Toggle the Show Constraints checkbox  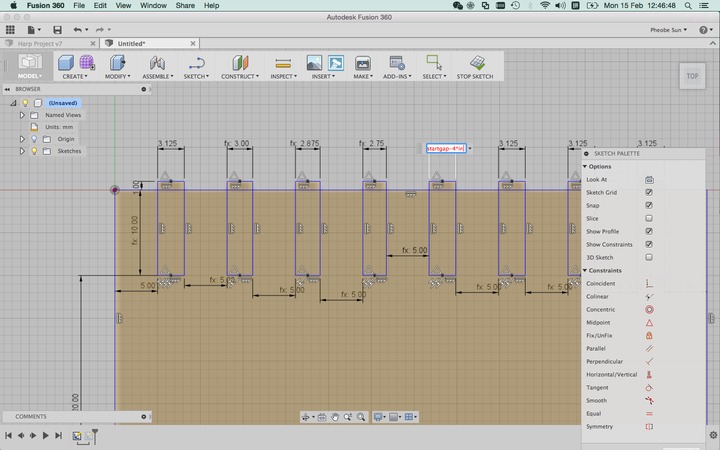pyautogui.click(x=649, y=244)
